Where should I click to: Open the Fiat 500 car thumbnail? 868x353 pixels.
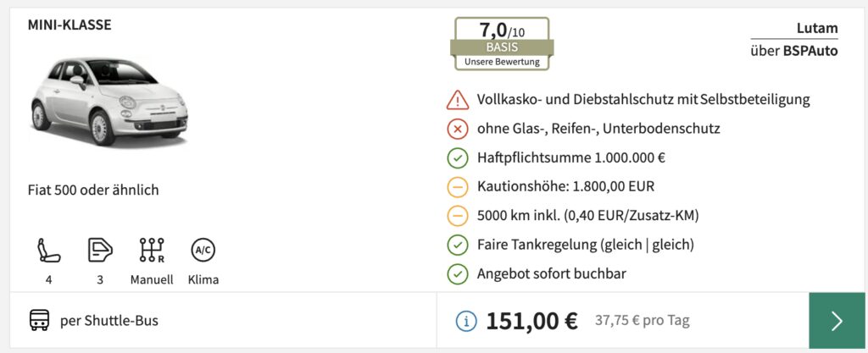(109, 99)
